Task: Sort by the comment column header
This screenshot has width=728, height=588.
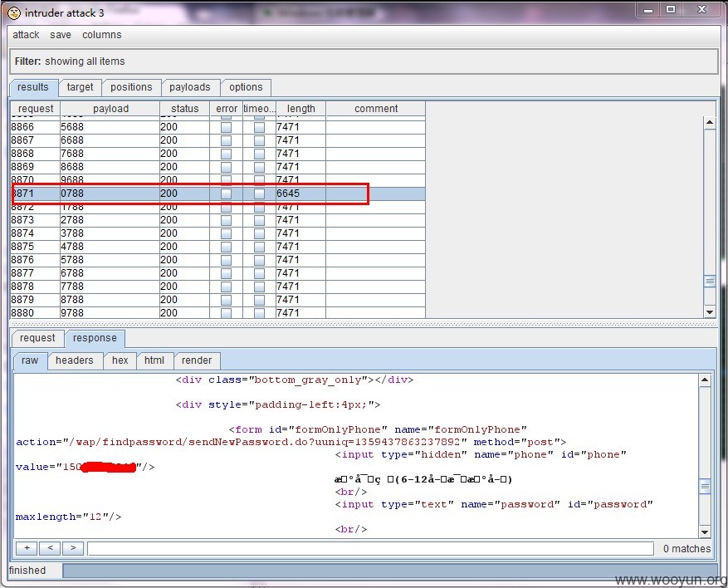Action: 375,109
